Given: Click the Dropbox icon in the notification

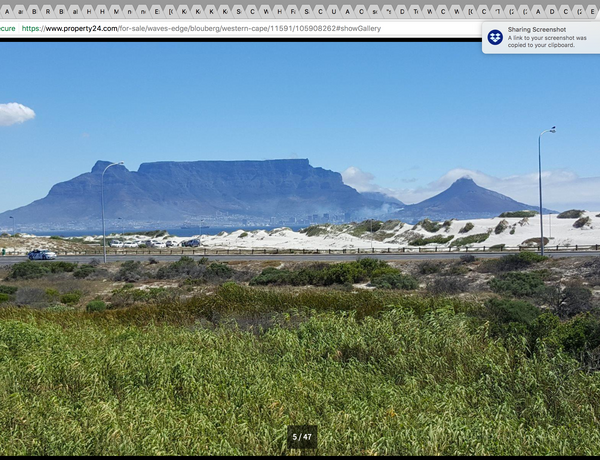Looking at the screenshot, I should click(x=495, y=37).
